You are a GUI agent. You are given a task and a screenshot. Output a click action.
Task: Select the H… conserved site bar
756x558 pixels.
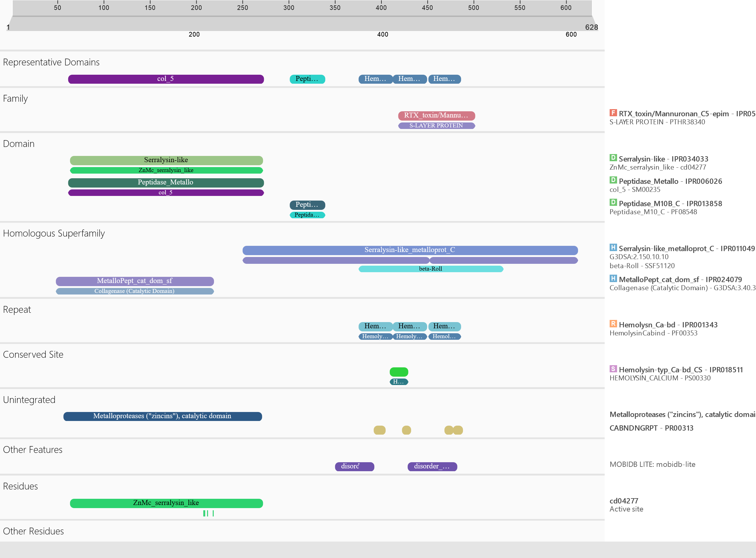(x=399, y=382)
